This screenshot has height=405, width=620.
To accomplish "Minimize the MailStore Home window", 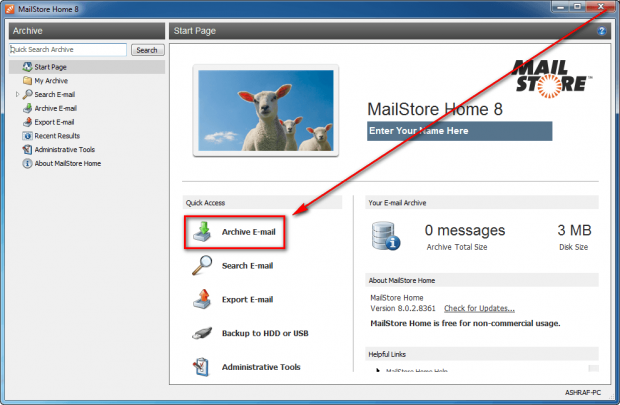I will 561,7.
